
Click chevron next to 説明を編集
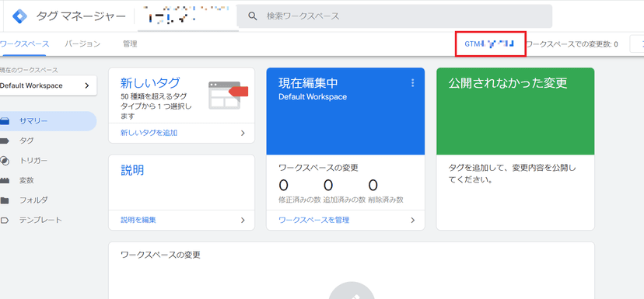(x=243, y=221)
